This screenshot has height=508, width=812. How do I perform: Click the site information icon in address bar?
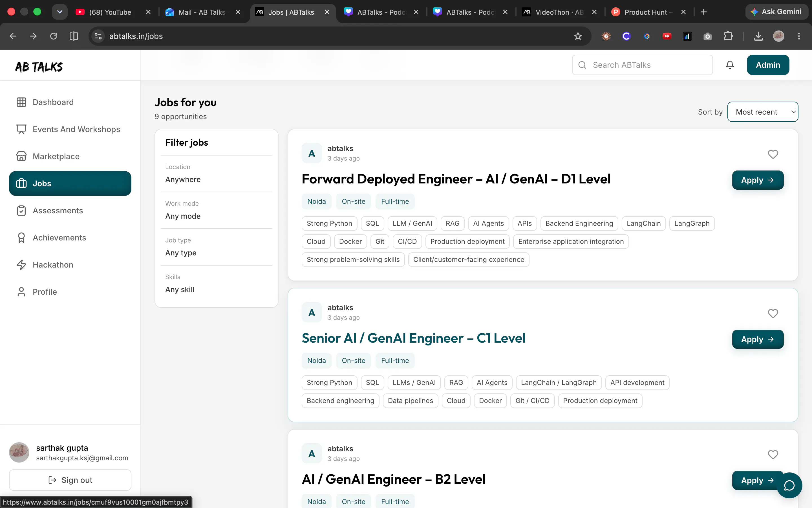(x=98, y=36)
